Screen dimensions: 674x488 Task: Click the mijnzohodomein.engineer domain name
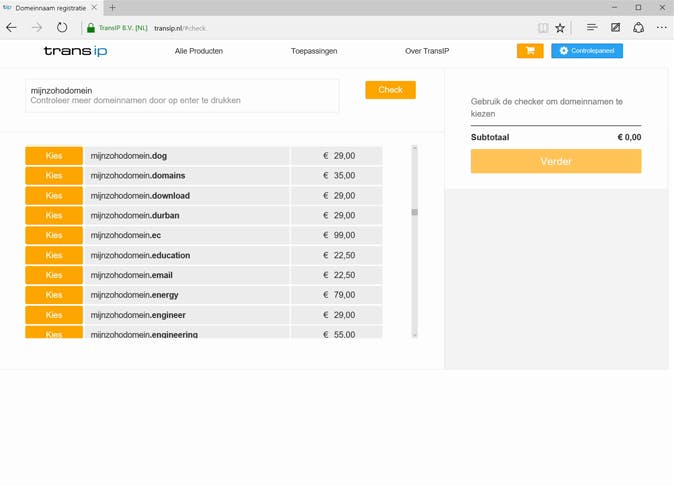[x=138, y=315]
